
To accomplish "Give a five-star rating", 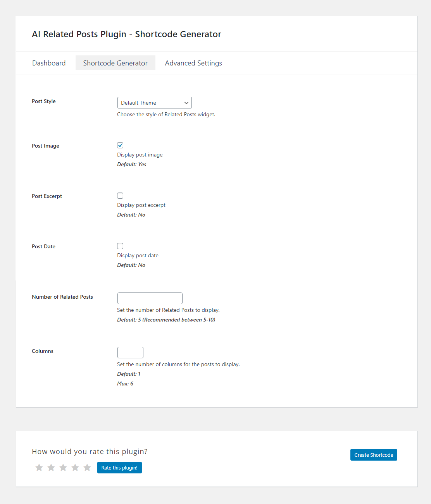I will click(87, 468).
